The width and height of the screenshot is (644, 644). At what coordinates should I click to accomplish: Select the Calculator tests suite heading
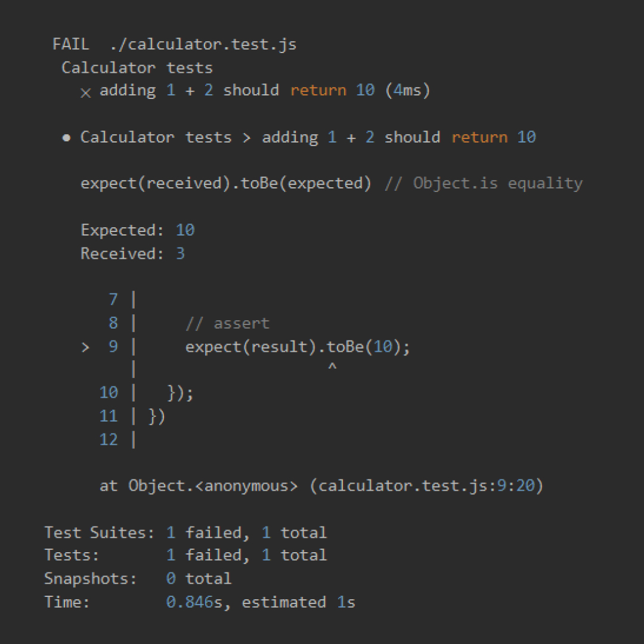point(137,67)
